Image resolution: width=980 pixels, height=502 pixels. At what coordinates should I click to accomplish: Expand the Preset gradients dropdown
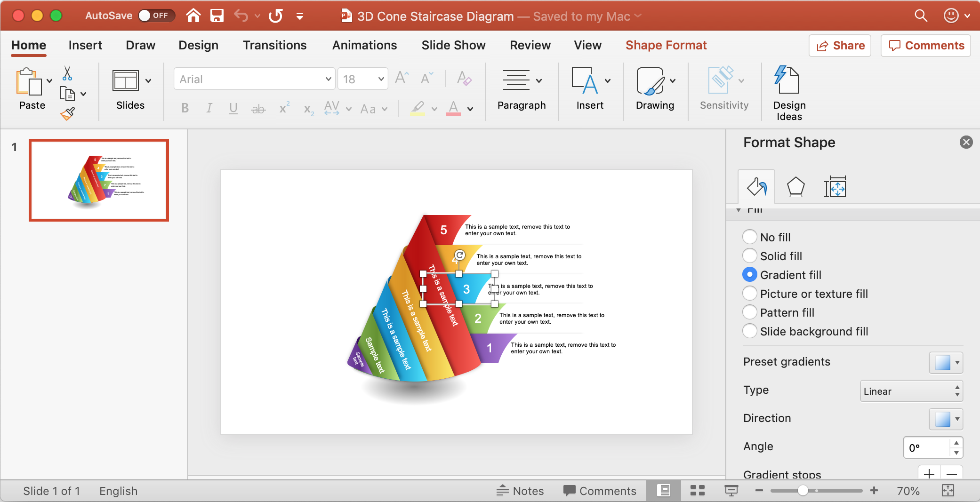click(946, 363)
